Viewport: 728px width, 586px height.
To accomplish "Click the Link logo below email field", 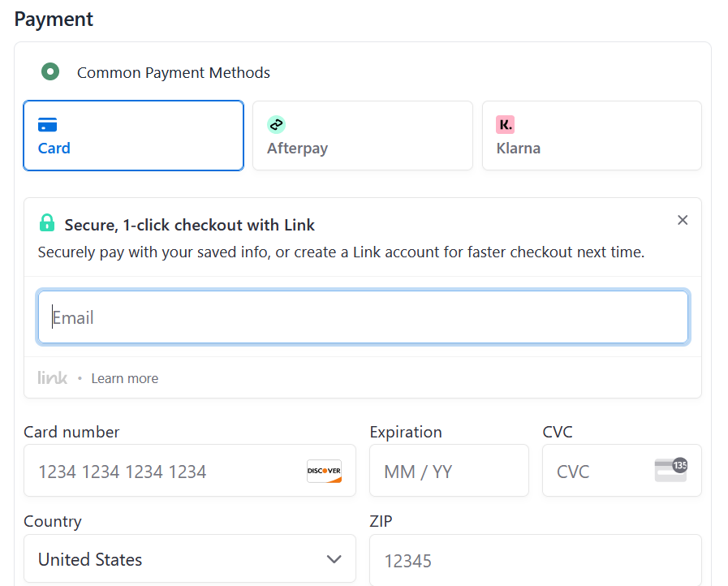I will [x=52, y=377].
